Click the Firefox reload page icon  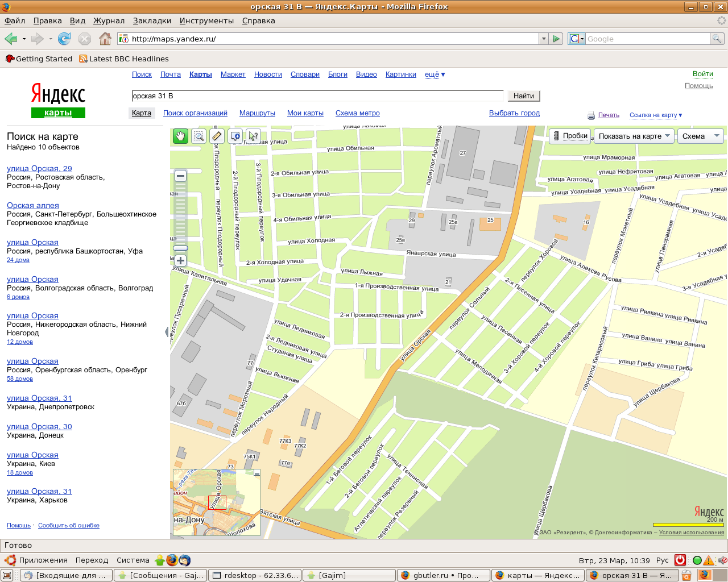point(64,39)
